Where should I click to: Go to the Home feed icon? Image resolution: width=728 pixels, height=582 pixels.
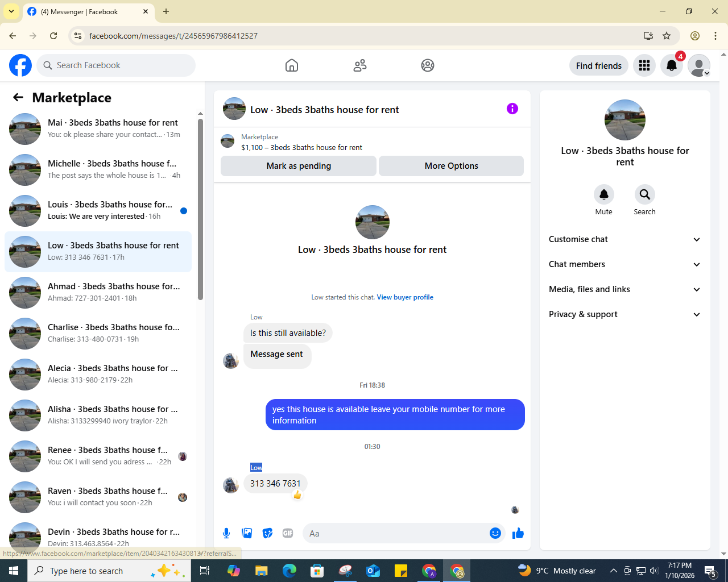tap(292, 65)
